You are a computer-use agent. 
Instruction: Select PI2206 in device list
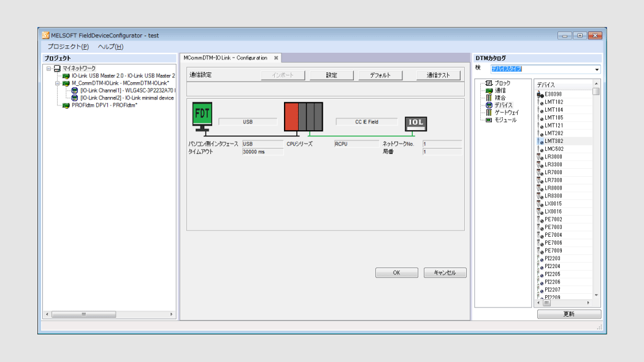point(553,282)
